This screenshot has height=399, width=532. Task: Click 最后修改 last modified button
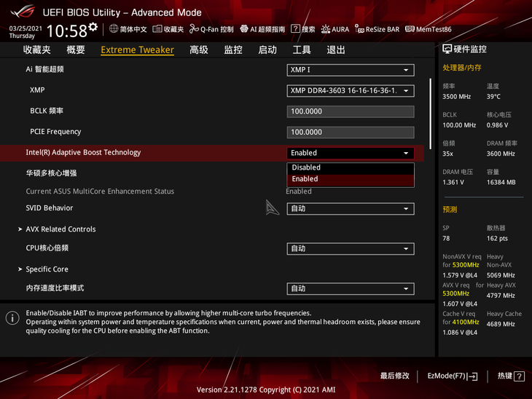[x=394, y=376]
